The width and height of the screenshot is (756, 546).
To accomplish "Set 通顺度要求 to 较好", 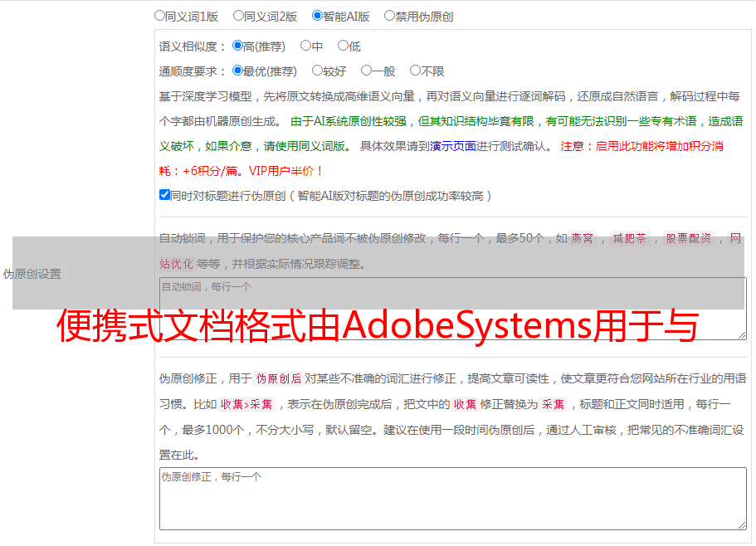I will tap(317, 71).
